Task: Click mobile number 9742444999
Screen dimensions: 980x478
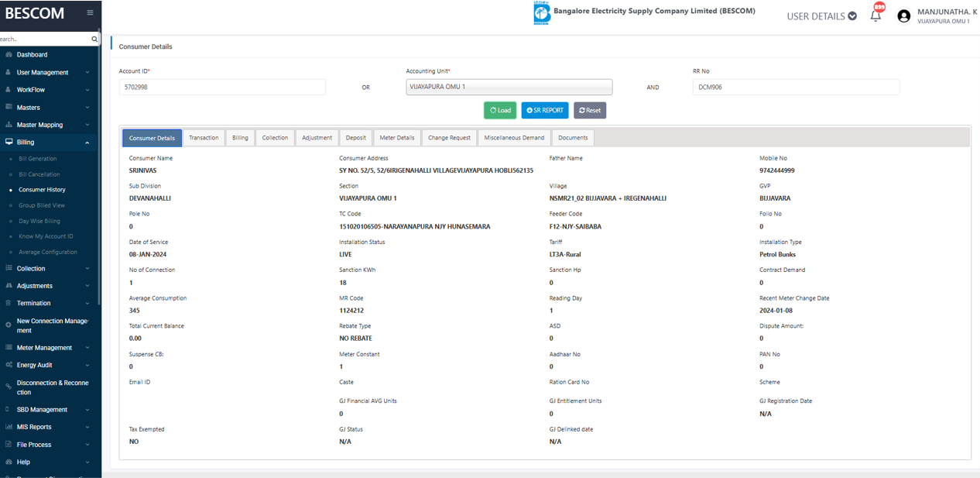Action: click(x=777, y=170)
